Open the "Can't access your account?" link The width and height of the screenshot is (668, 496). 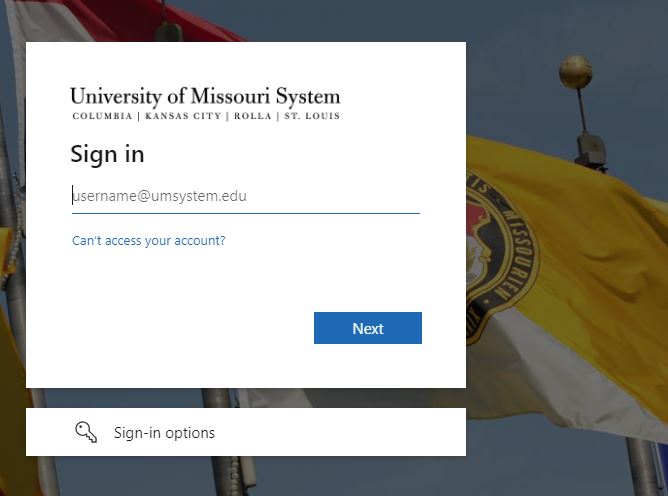[149, 241]
